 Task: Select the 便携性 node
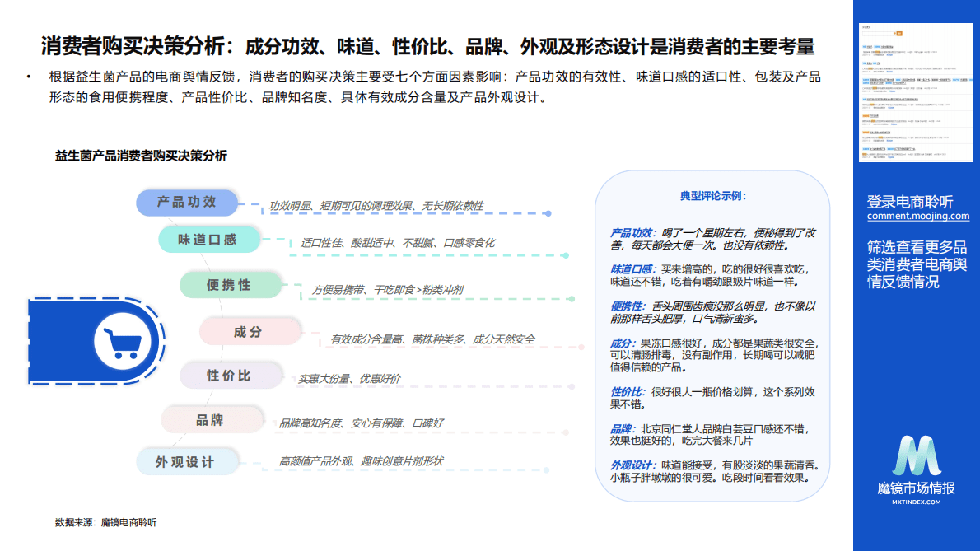pos(229,284)
